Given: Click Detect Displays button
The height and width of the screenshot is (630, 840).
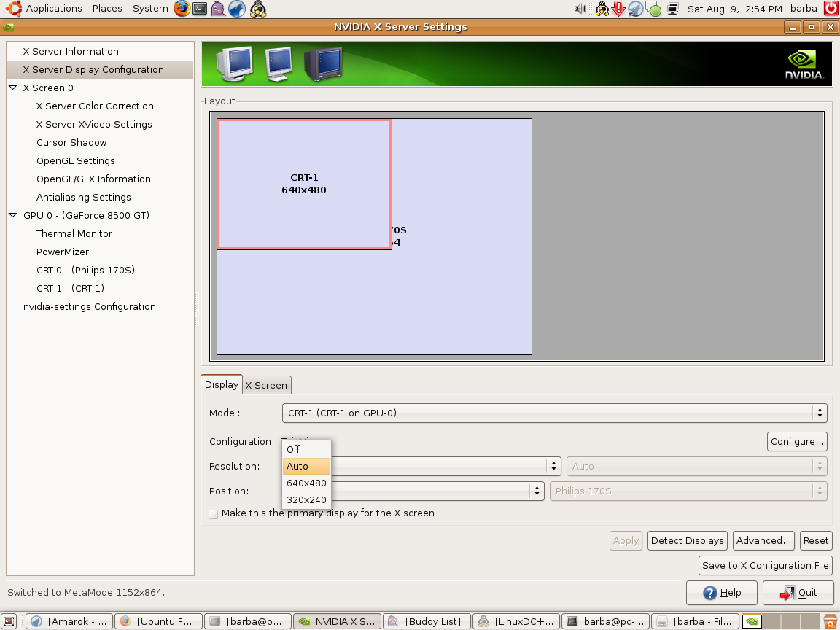Looking at the screenshot, I should [x=688, y=540].
